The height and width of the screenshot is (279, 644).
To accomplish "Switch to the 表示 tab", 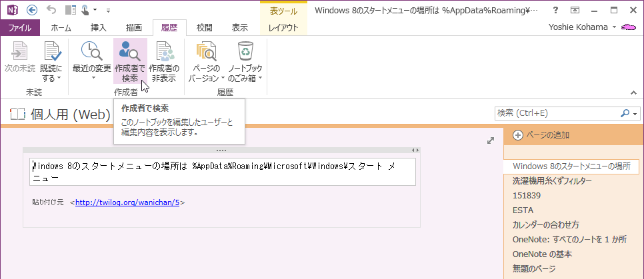I will click(x=240, y=28).
